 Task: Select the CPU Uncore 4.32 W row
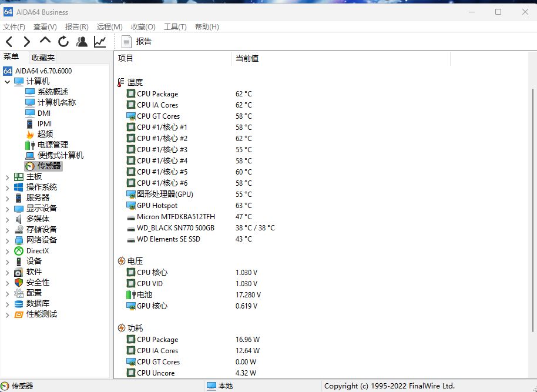192,373
